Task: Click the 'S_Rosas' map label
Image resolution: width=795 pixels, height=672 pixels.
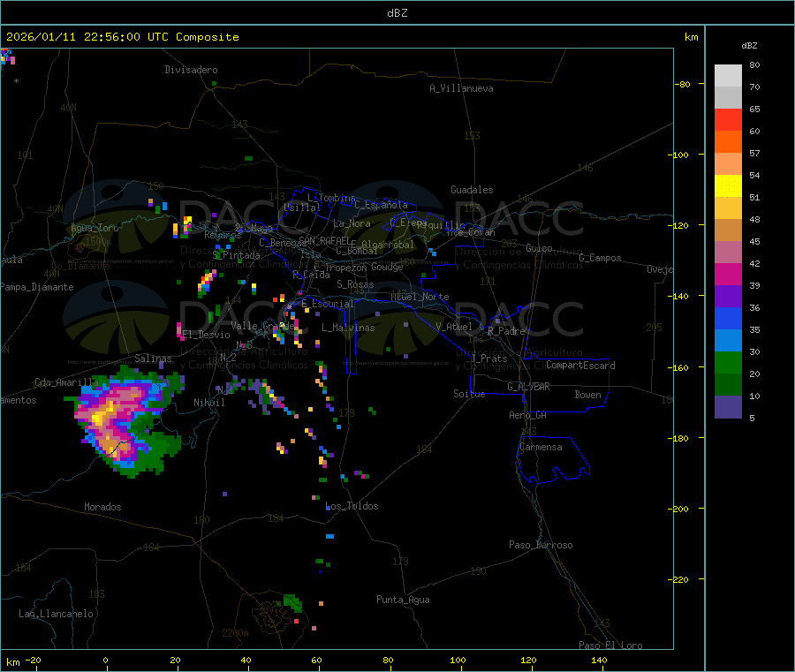Action: (355, 284)
